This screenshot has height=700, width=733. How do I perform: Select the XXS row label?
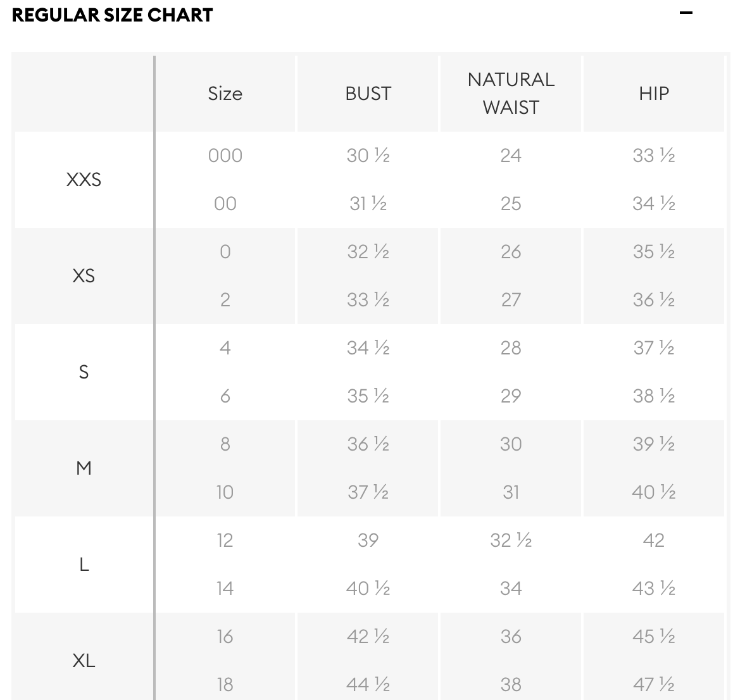tap(84, 180)
